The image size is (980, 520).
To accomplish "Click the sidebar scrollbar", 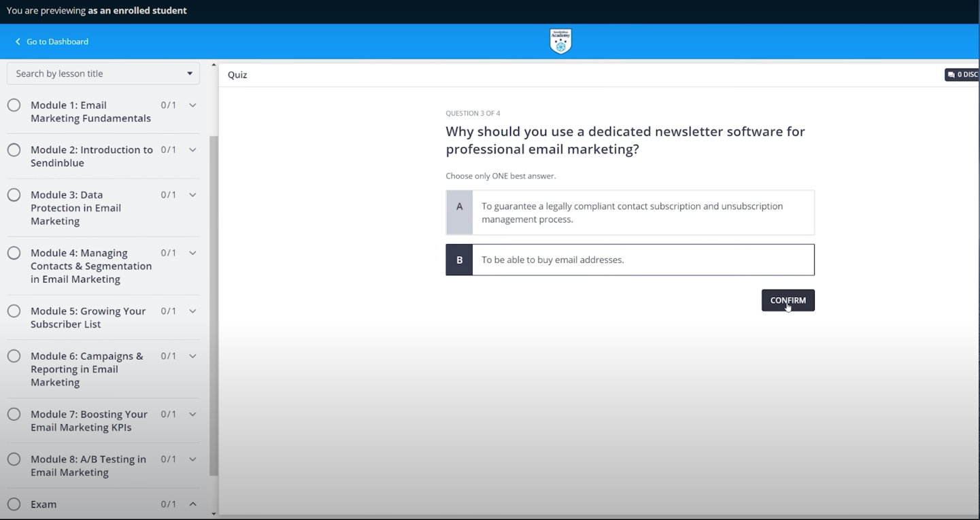I will click(x=214, y=306).
